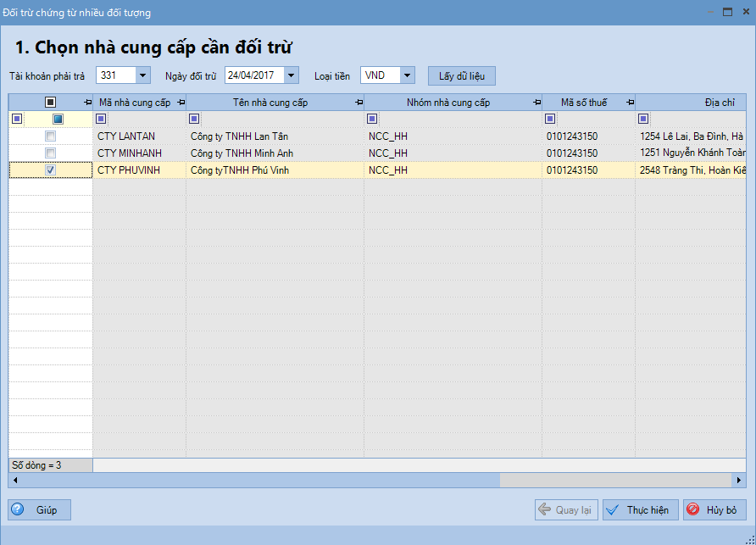Open filter operator icon under Nhóm nhà cung cấp
The width and height of the screenshot is (756, 545).
point(372,120)
